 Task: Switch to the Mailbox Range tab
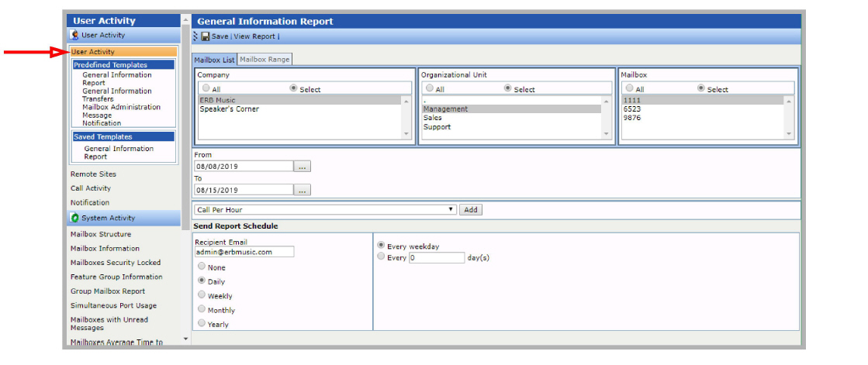pos(265,60)
